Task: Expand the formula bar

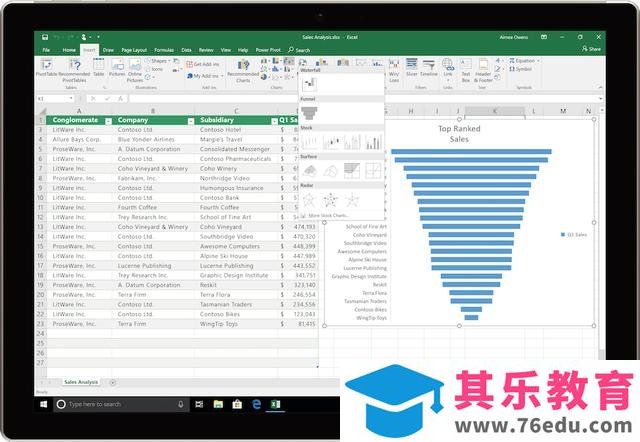Action: point(600,98)
